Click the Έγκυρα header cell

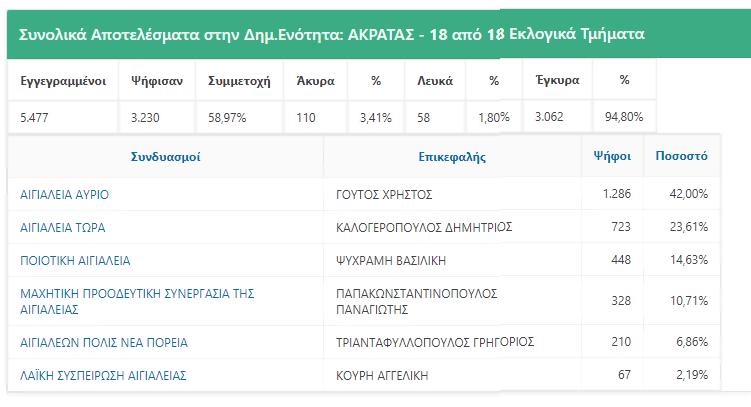click(555, 80)
